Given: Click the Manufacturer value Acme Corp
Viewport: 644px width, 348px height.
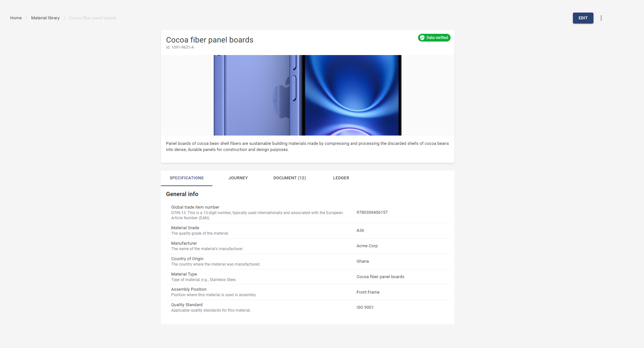Looking at the screenshot, I should 367,246.
